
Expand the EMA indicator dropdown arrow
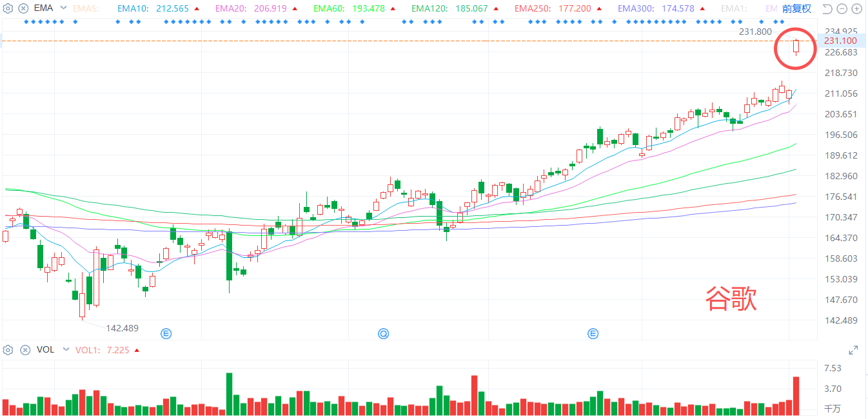[63, 8]
